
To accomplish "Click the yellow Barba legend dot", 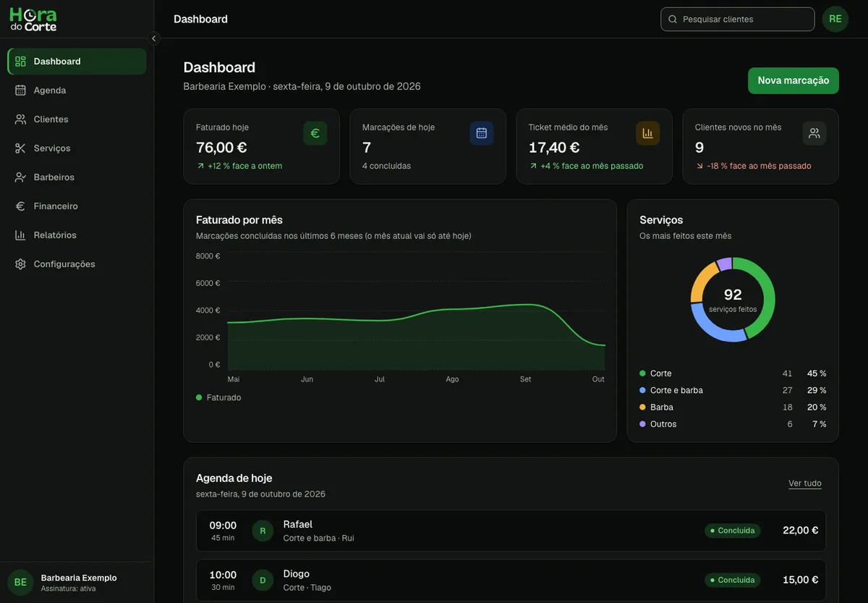I will pos(642,408).
